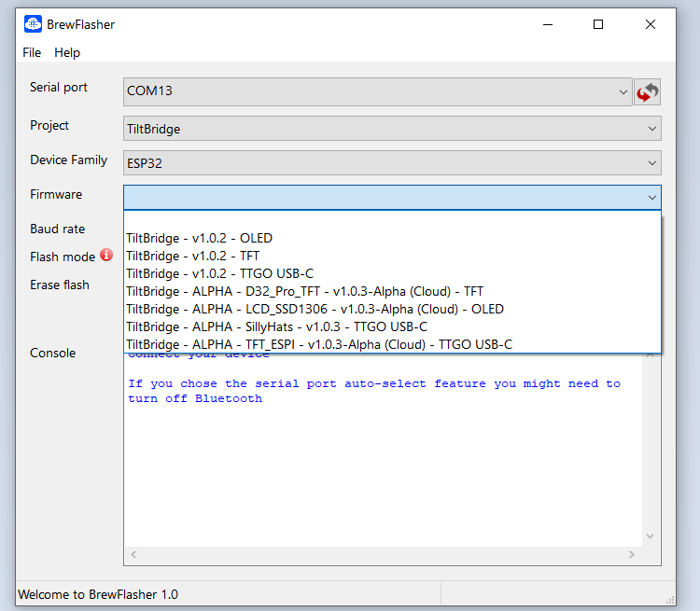Reload the serial port list icon
This screenshot has height=611, width=700.
[x=647, y=92]
